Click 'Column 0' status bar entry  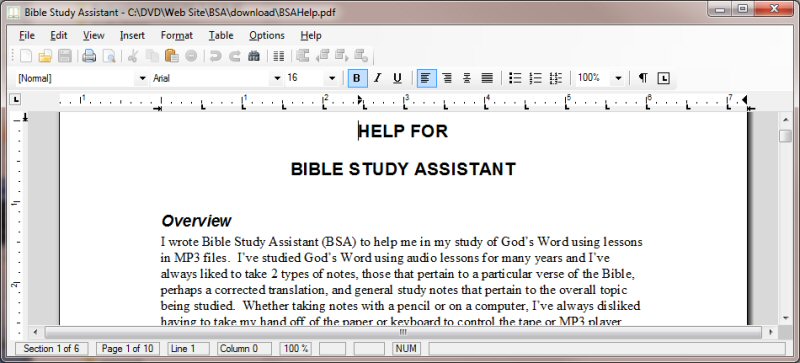[244, 349]
